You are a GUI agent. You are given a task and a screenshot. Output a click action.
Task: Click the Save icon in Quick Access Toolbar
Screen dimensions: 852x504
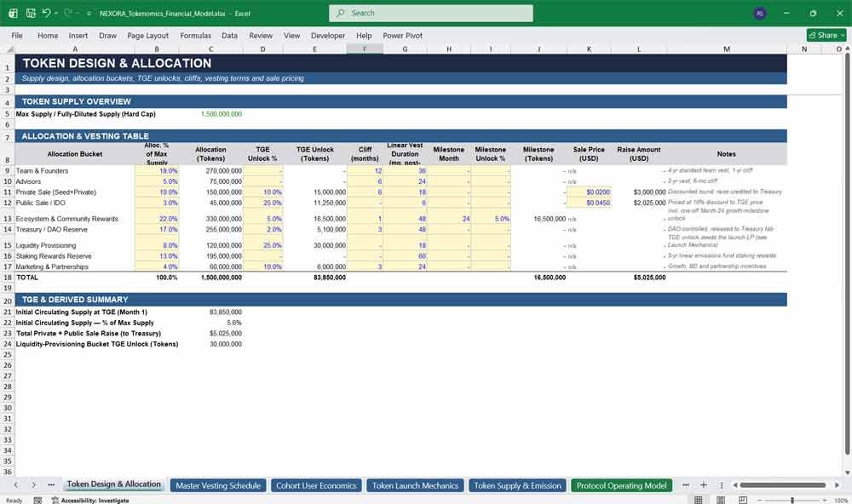point(31,13)
